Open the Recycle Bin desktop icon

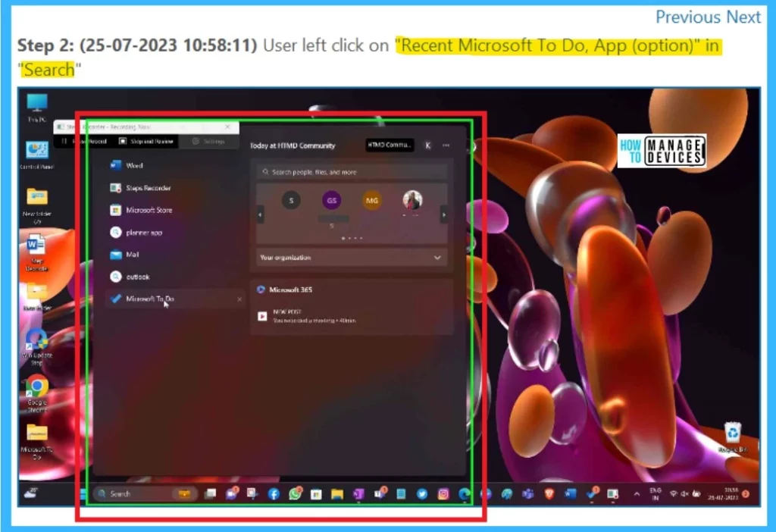pyautogui.click(x=733, y=437)
